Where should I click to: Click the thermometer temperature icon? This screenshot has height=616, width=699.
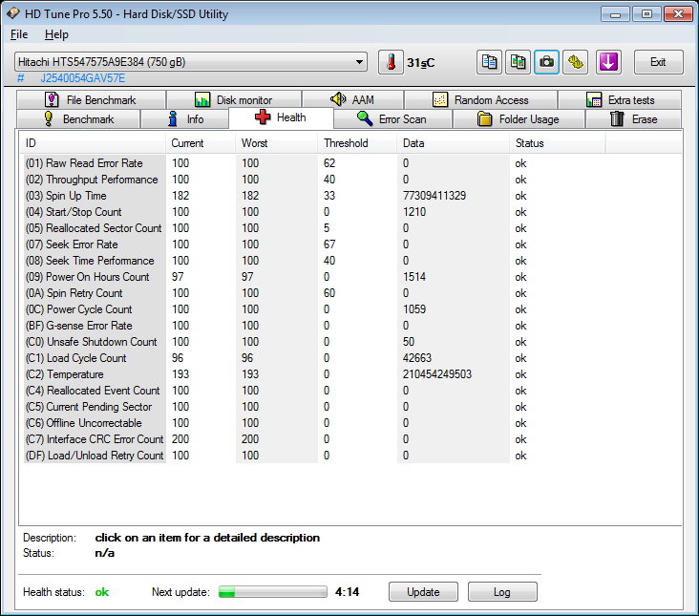[391, 62]
